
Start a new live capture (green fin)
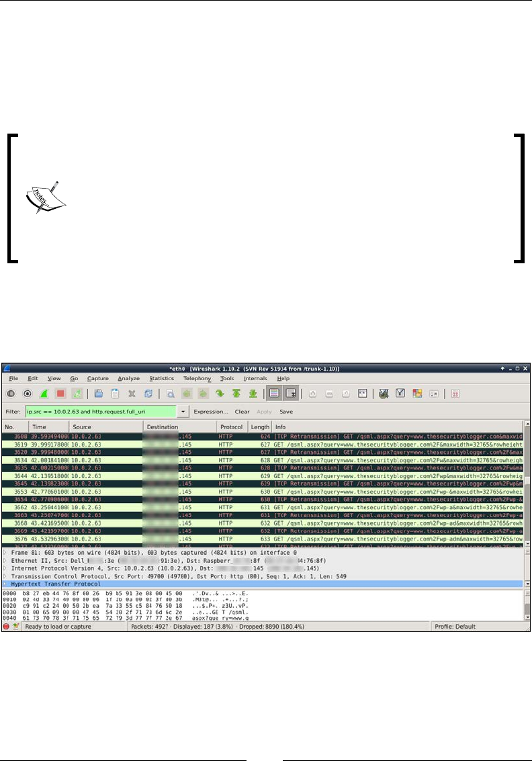44,394
